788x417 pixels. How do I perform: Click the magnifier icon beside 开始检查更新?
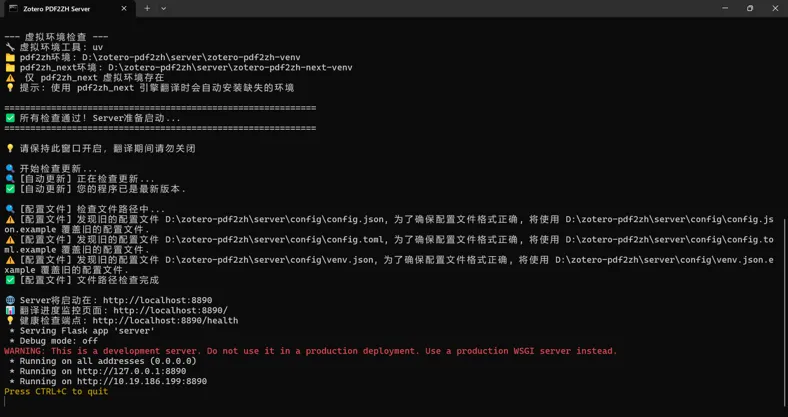coord(10,169)
